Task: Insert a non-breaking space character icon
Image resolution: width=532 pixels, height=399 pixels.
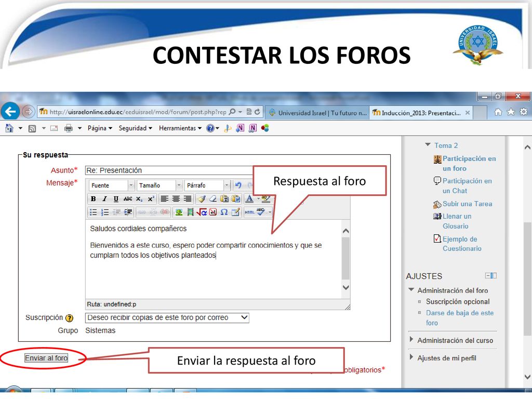Action: coord(212,212)
